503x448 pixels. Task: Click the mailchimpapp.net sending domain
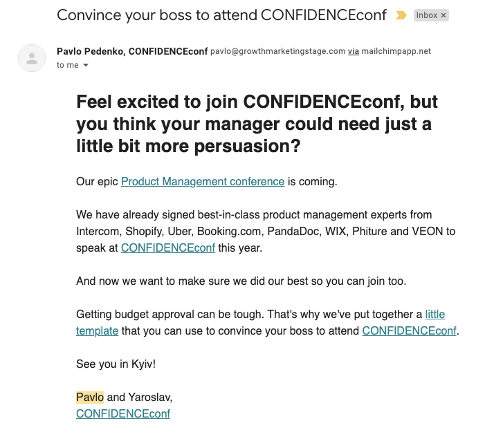pyautogui.click(x=396, y=51)
